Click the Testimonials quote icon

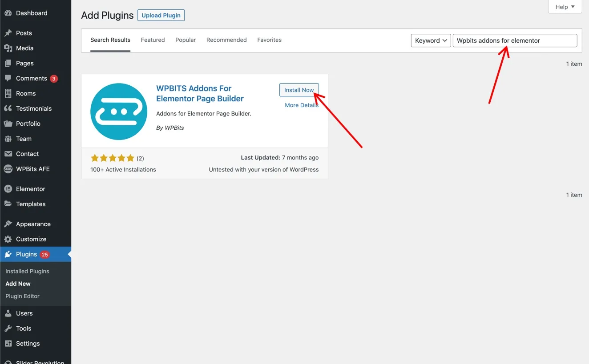[8, 108]
